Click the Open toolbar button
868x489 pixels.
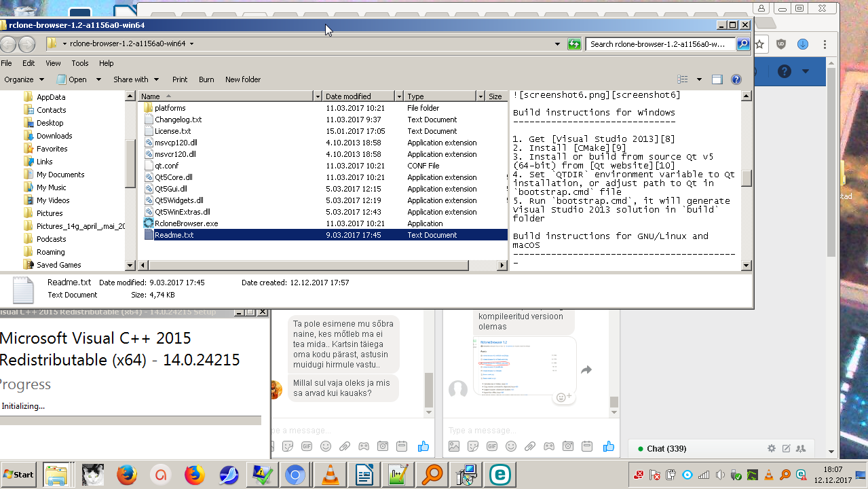tap(72, 79)
